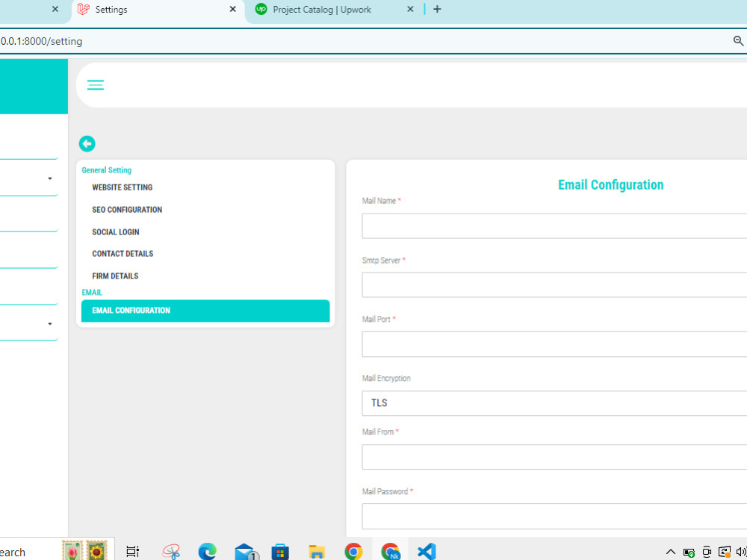The width and height of the screenshot is (747, 560).
Task: Click the Mail From input field
Action: coord(554,457)
